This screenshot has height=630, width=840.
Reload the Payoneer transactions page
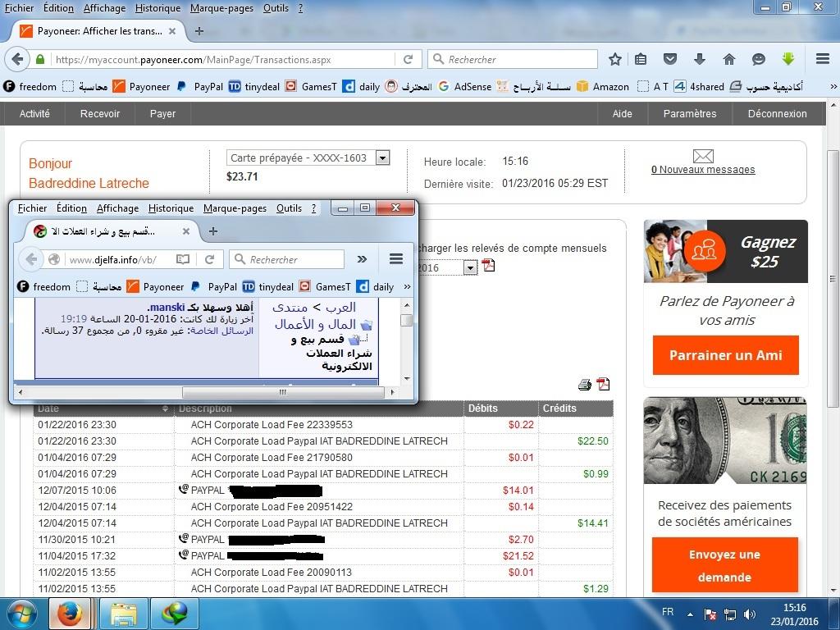[x=409, y=59]
